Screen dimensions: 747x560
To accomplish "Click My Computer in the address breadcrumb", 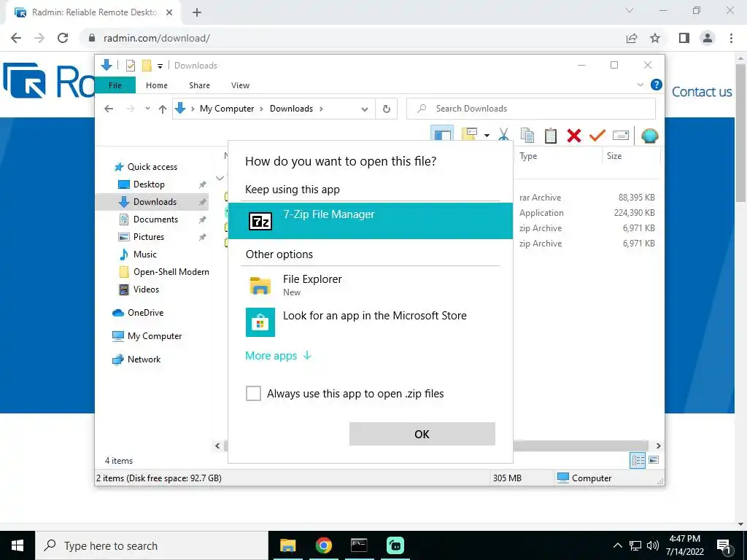I will click(x=227, y=109).
